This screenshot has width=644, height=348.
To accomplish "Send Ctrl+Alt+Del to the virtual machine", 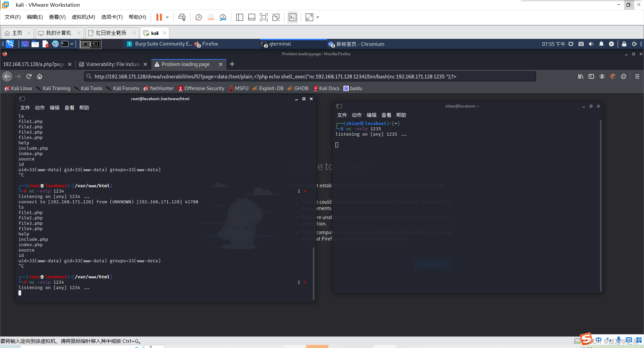I will coord(182,17).
